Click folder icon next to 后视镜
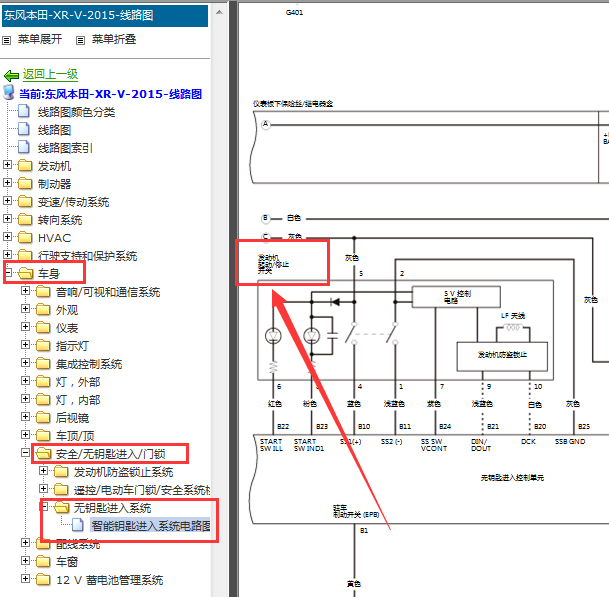Image resolution: width=609 pixels, height=597 pixels. (x=43, y=418)
